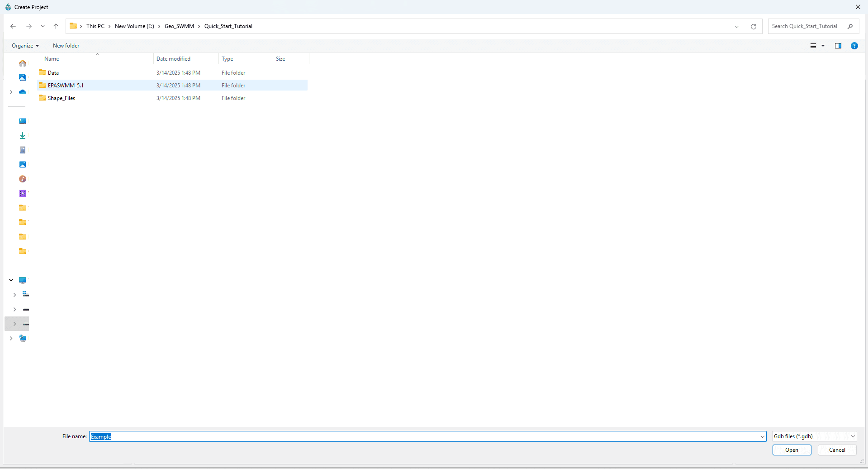868x469 pixels.
Task: Select OneDrive in the navigation pane
Action: (x=23, y=92)
